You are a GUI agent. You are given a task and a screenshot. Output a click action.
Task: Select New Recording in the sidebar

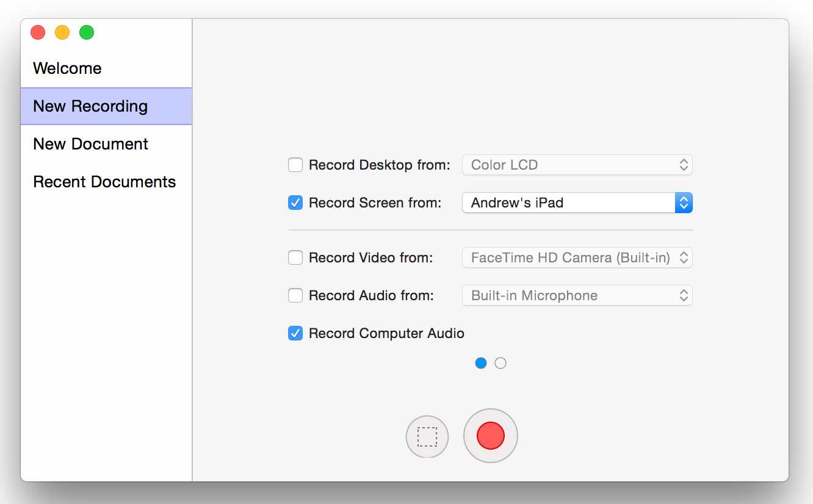point(90,106)
